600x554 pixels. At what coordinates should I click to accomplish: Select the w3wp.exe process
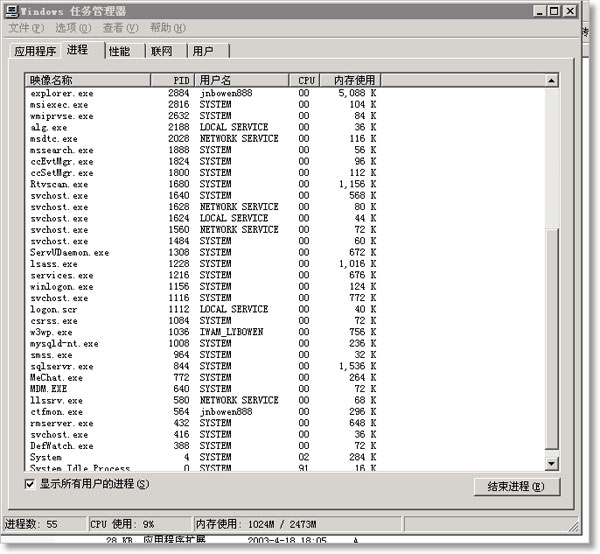coord(203,332)
